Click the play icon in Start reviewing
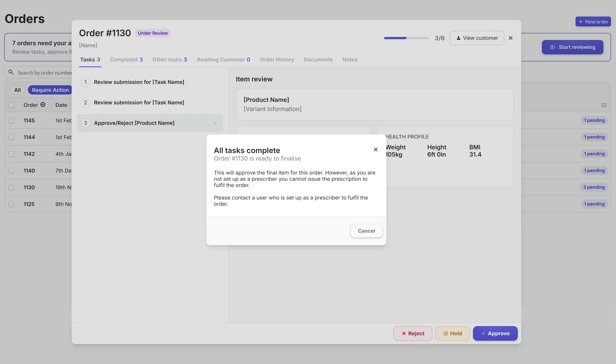Viewport: 616px width, 364px height. click(552, 47)
